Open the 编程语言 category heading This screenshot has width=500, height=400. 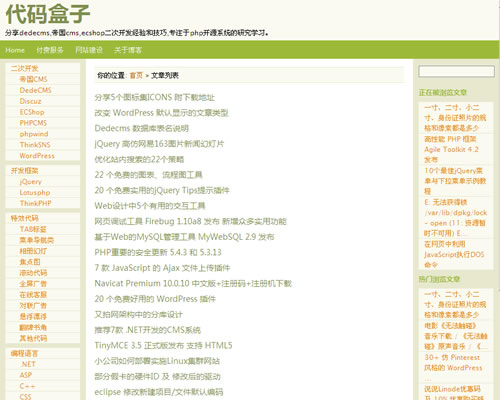pos(24,353)
